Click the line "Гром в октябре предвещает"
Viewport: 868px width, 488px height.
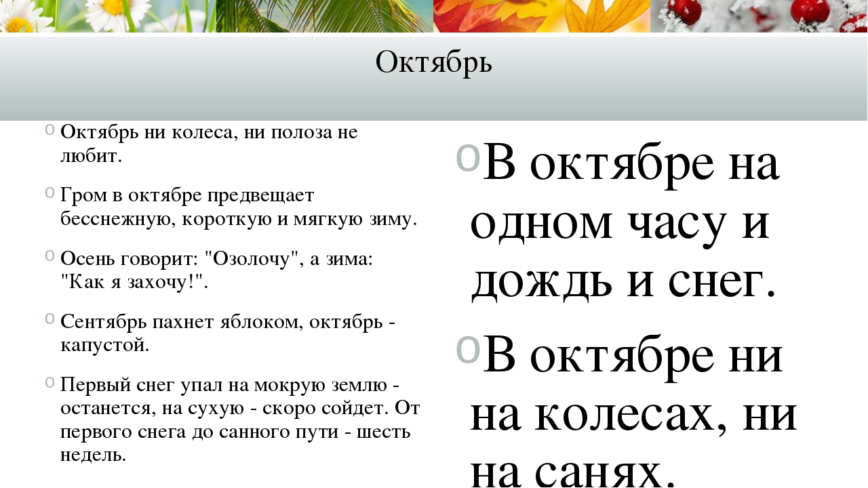point(187,195)
